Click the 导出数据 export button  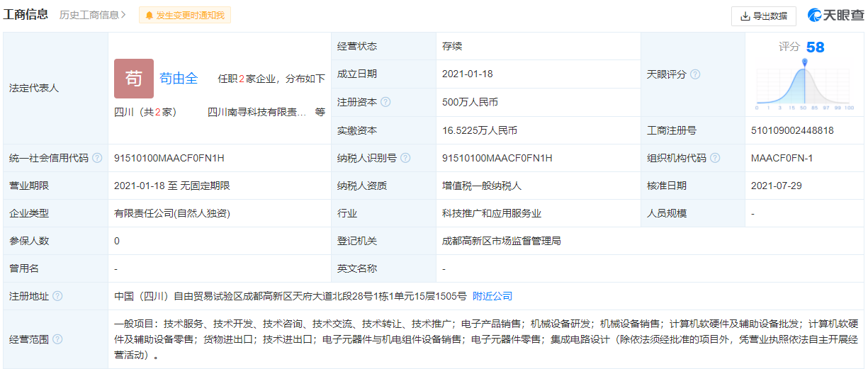pos(763,16)
